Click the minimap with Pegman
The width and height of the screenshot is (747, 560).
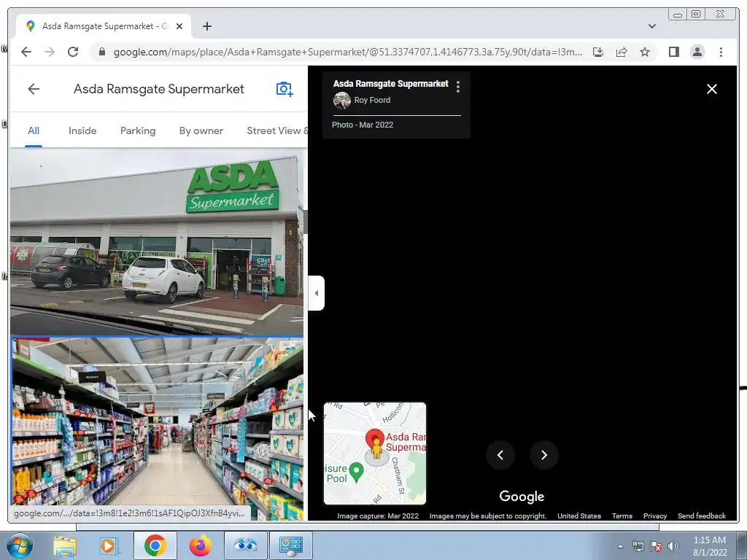tap(375, 454)
